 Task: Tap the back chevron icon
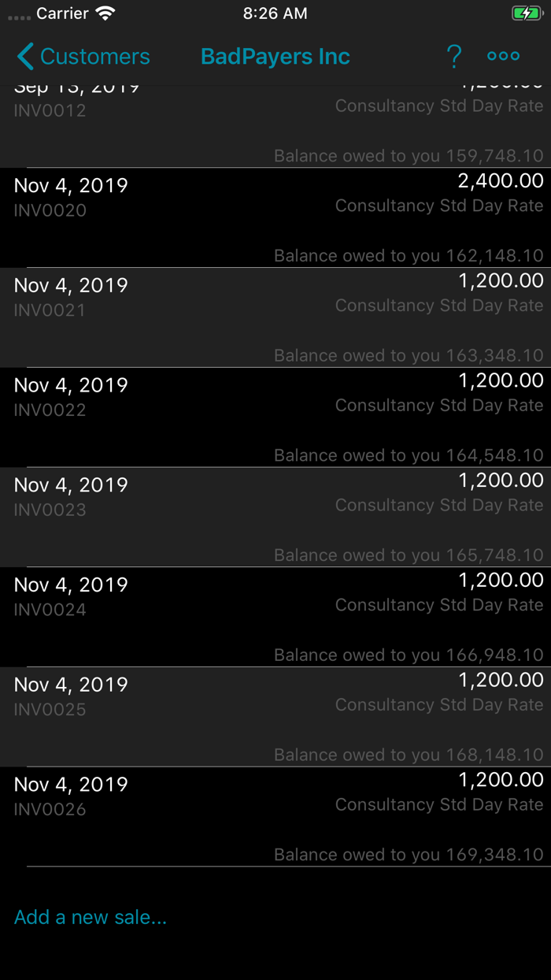pos(25,57)
